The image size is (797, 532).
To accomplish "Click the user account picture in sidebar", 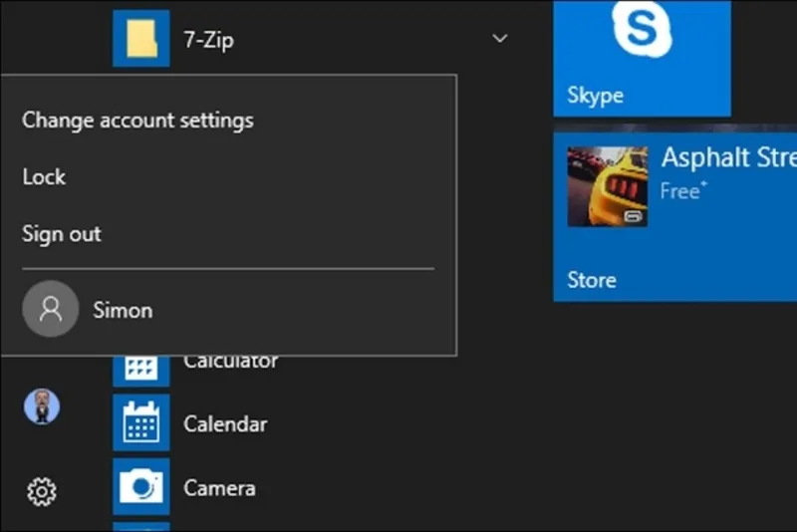I will (42, 406).
